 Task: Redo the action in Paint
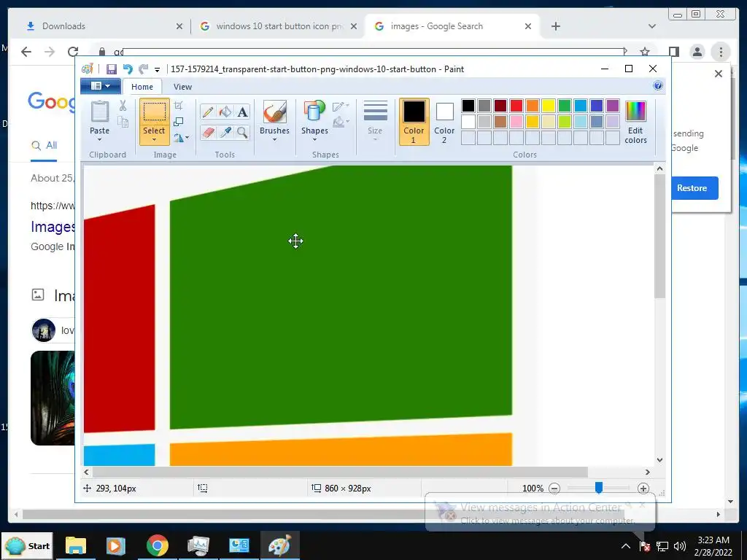point(144,69)
